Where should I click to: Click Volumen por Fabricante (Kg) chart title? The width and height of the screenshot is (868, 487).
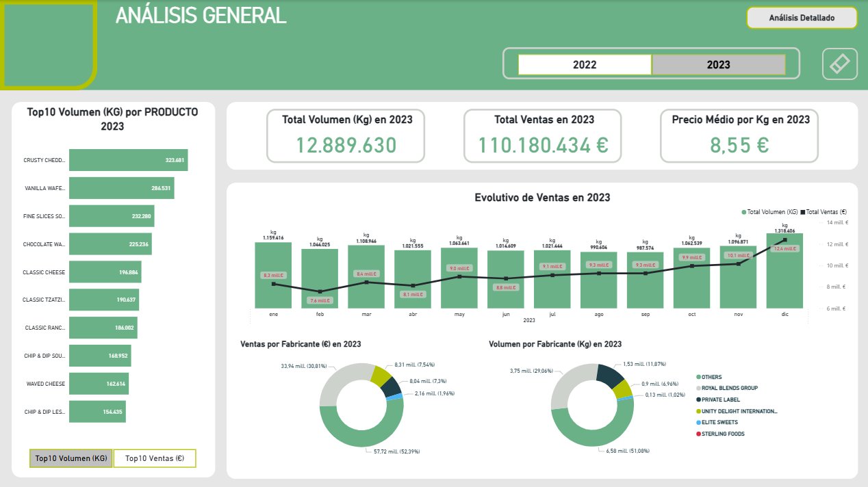pos(555,344)
